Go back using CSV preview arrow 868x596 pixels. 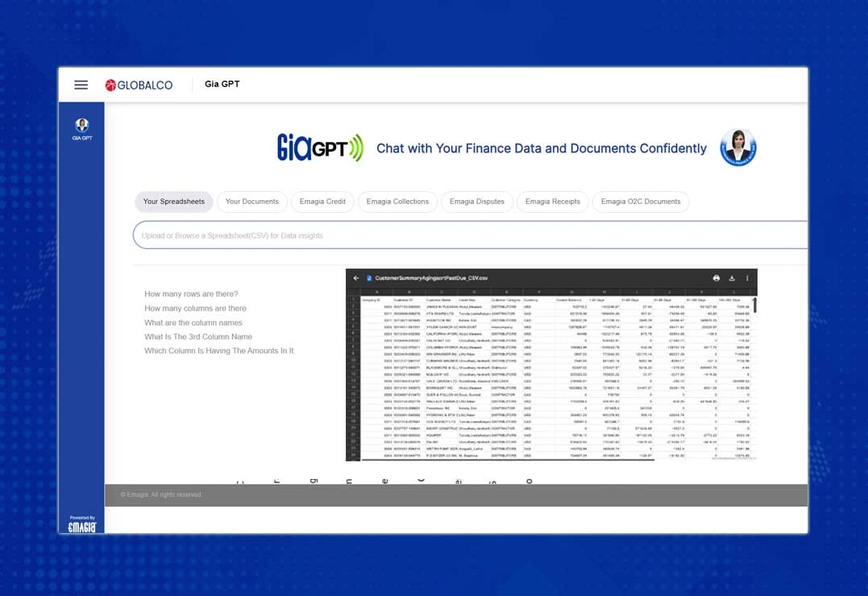356,278
